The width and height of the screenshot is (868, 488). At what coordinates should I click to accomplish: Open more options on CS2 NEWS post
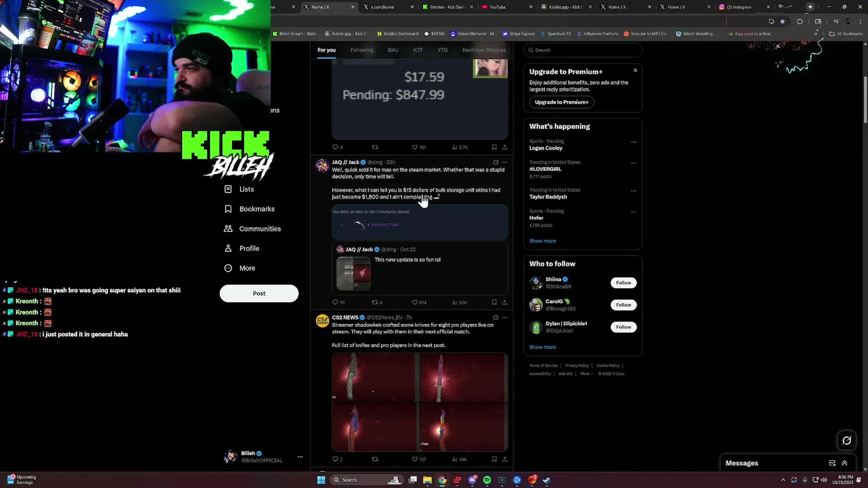click(x=504, y=317)
